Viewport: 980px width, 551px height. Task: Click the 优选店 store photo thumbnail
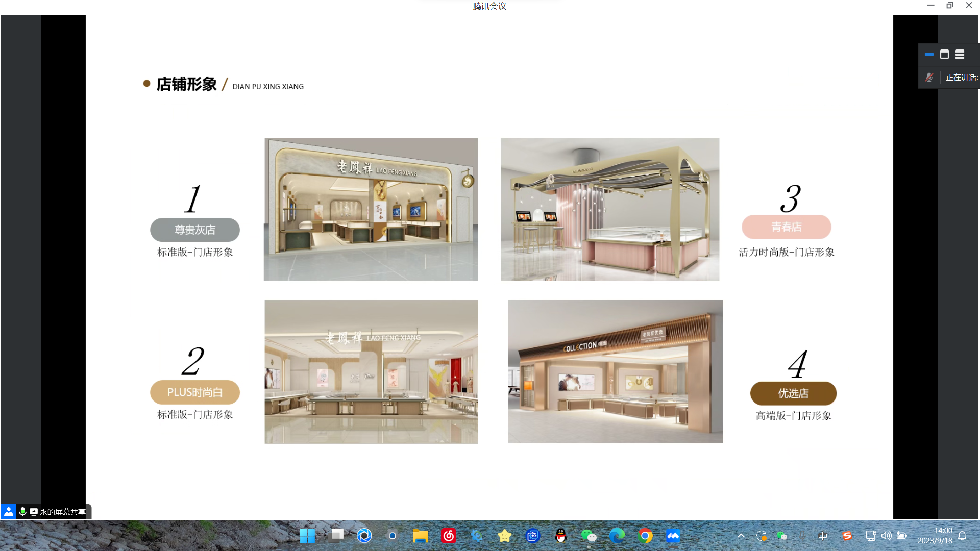(615, 371)
